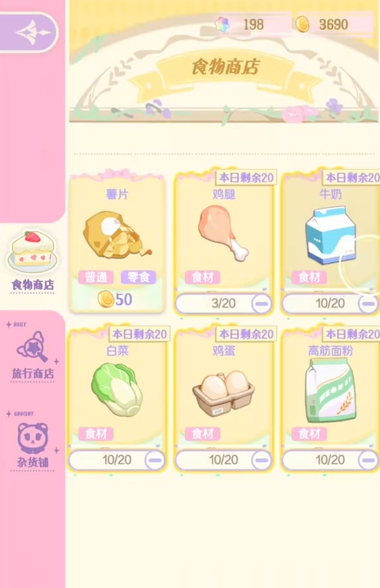Viewport: 380px width, 588px height.
Task: Decrease 白菜 quantity with minus button
Action: [x=155, y=460]
